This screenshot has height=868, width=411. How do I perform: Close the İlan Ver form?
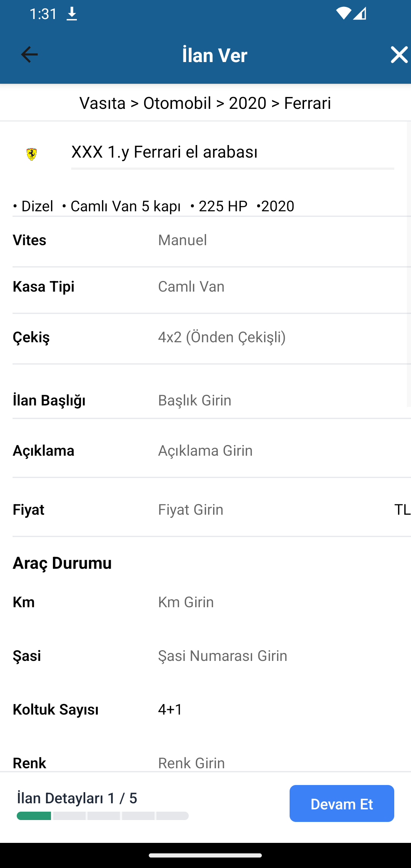point(399,55)
